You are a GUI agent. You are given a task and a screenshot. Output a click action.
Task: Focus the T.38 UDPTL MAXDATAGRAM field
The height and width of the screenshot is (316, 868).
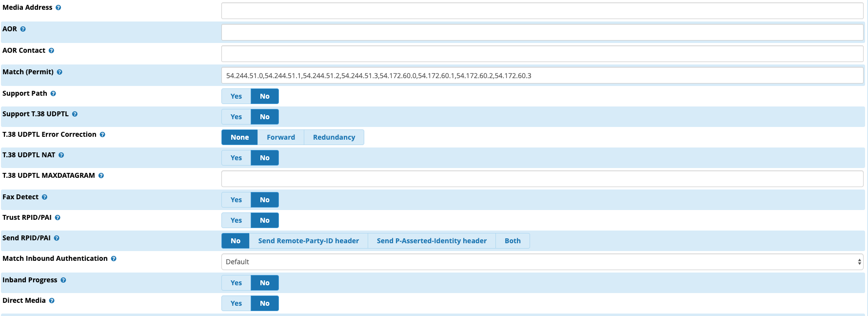(x=542, y=179)
